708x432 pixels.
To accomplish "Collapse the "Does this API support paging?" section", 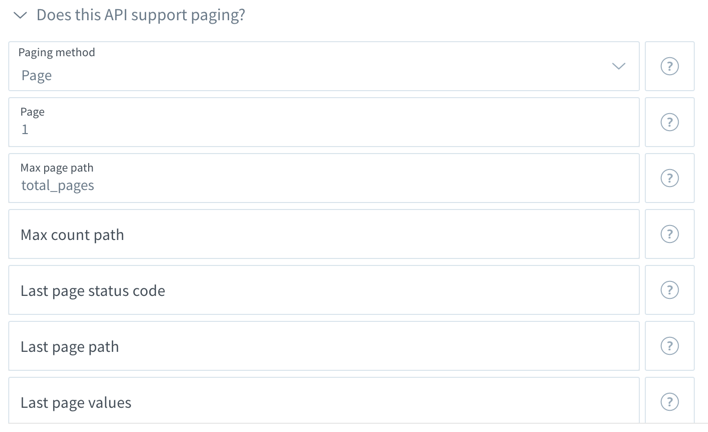I will (20, 15).
